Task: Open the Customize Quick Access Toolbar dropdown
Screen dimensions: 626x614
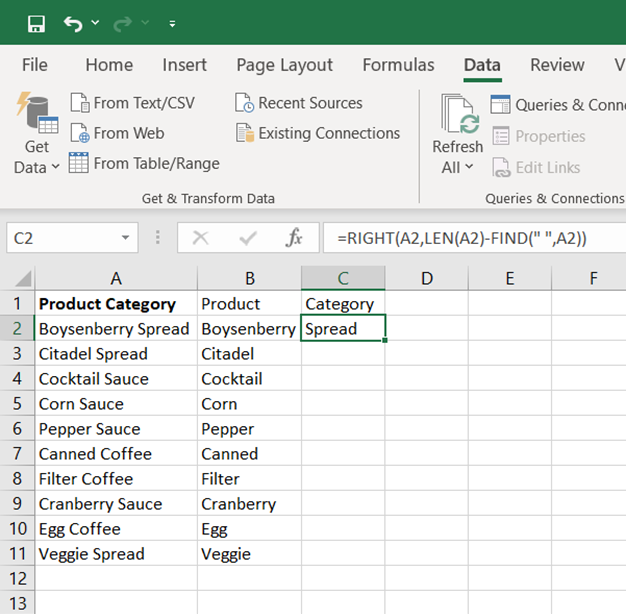Action: coord(173,23)
